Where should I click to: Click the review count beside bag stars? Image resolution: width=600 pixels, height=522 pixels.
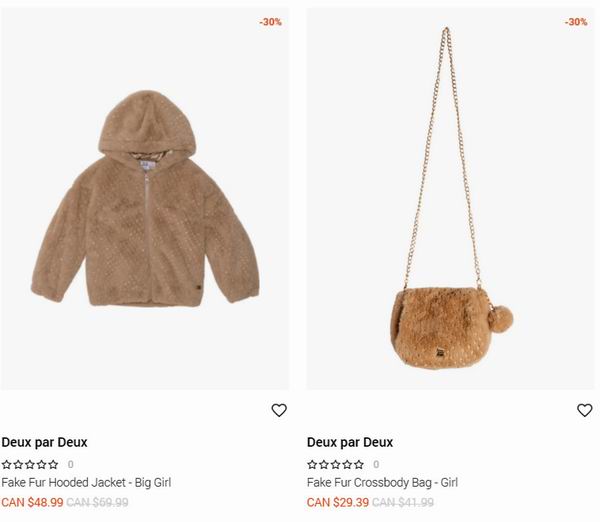[x=376, y=465]
